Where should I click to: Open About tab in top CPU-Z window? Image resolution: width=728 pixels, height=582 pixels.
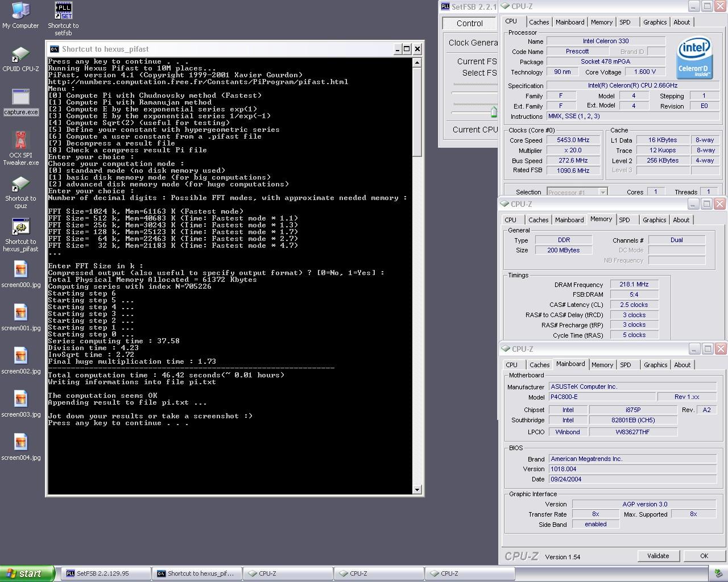click(681, 22)
